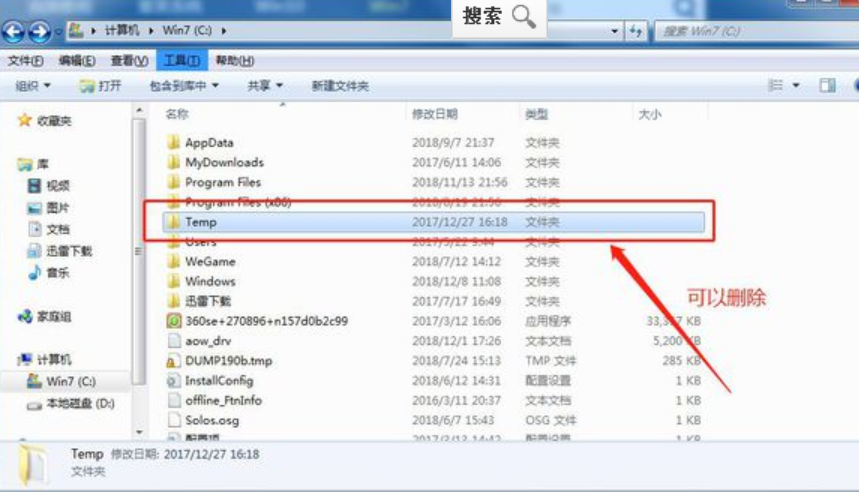This screenshot has height=492, width=859.
Task: Select the WeGame folder icon
Action: [x=174, y=261]
